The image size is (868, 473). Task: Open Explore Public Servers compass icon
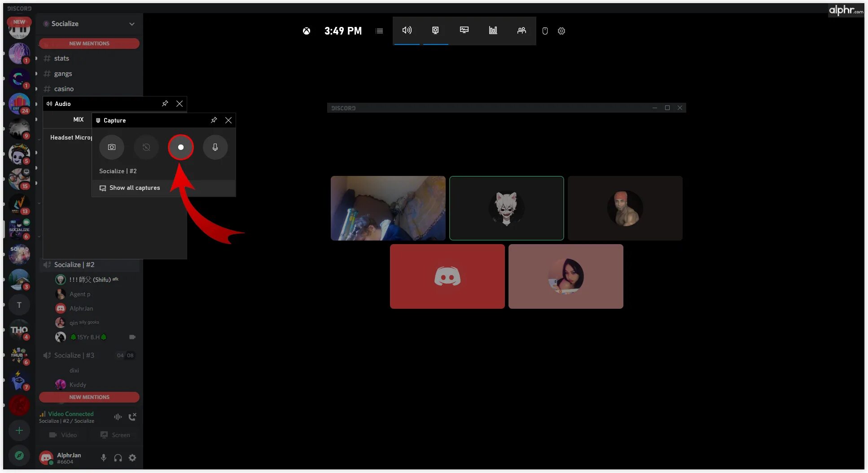[19, 455]
